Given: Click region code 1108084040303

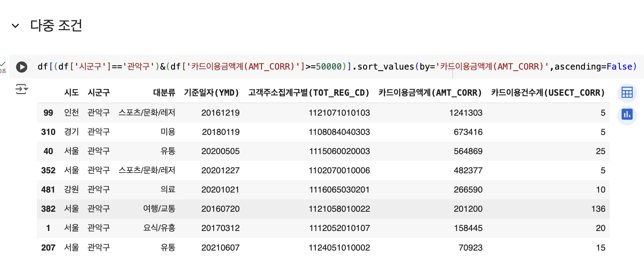Looking at the screenshot, I should (339, 132).
